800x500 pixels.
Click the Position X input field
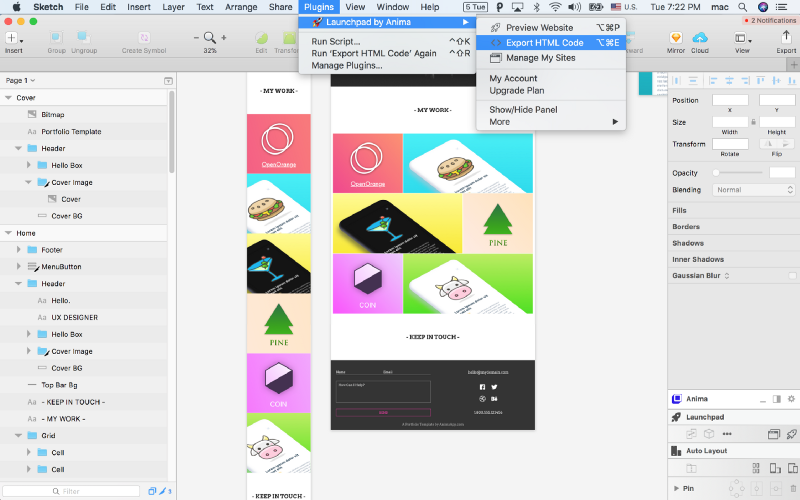tap(730, 100)
